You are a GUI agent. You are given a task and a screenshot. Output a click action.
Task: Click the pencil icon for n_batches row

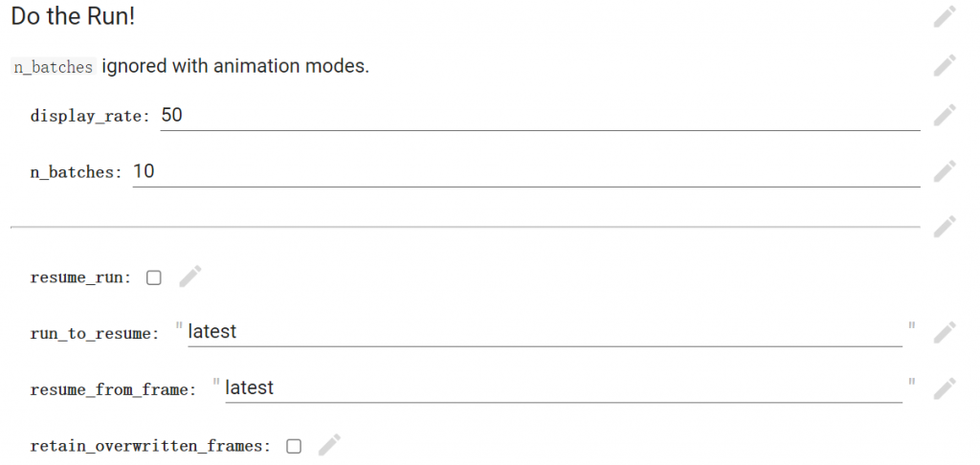(x=945, y=171)
